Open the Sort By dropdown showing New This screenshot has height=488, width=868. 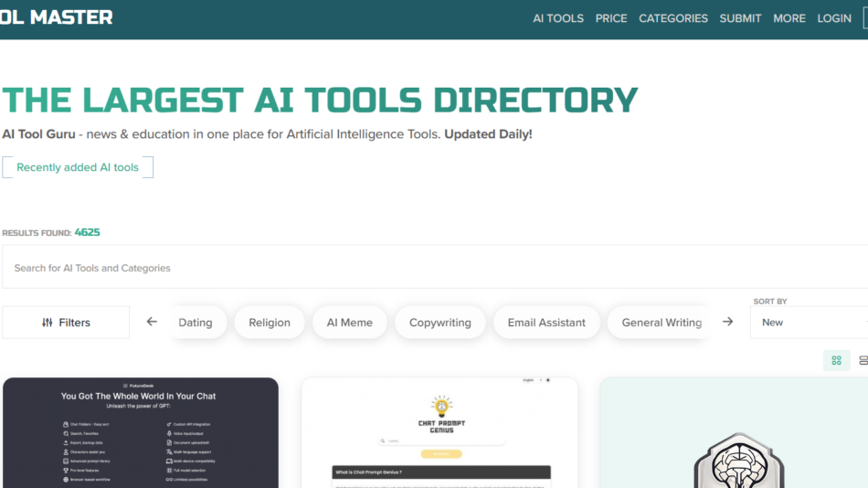tap(809, 323)
